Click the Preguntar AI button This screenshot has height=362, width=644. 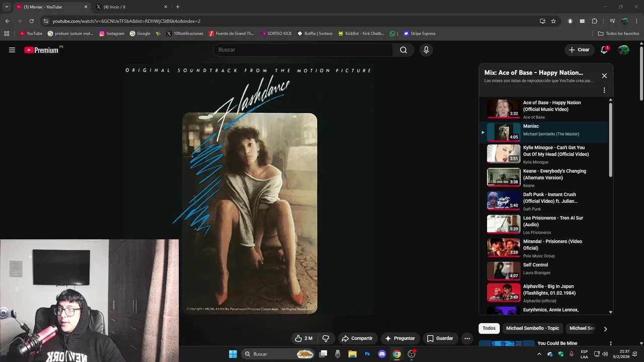400,338
